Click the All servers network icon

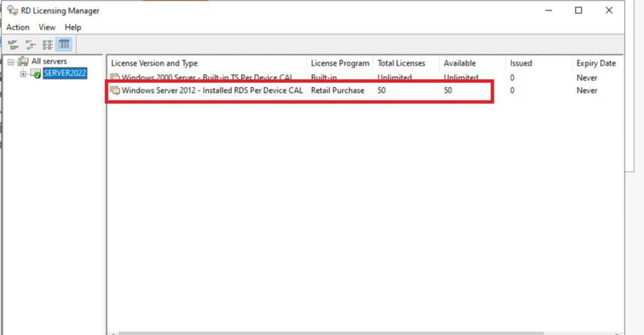coord(23,62)
